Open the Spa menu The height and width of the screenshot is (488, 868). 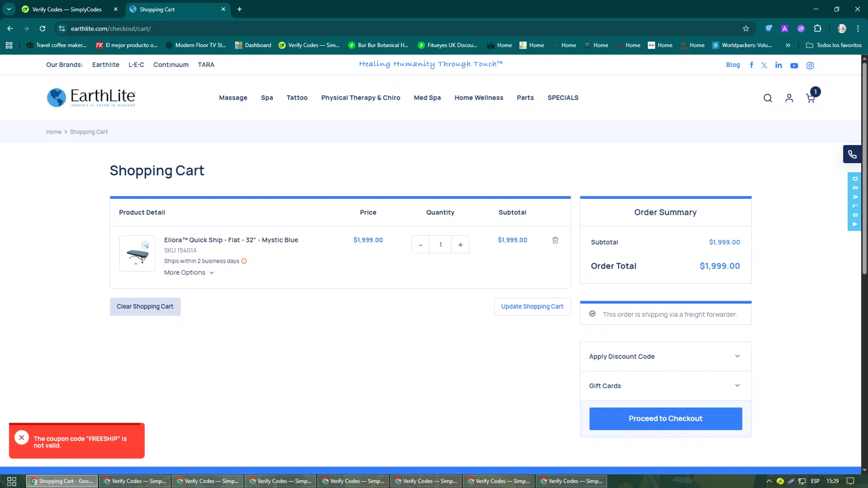coord(267,98)
